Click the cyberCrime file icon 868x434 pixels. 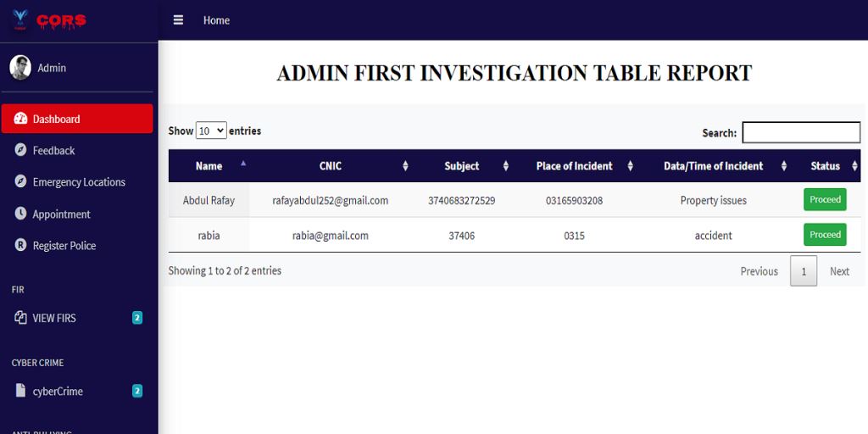click(20, 391)
